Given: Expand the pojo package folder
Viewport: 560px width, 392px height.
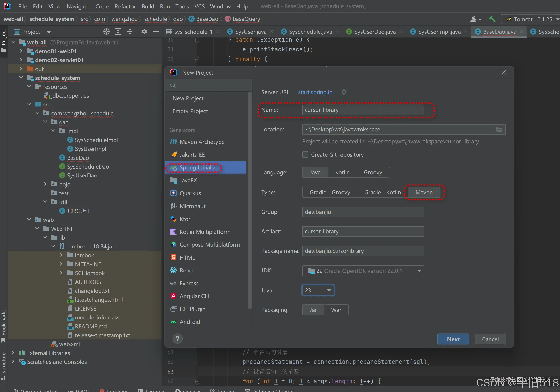Looking at the screenshot, I should click(x=45, y=184).
